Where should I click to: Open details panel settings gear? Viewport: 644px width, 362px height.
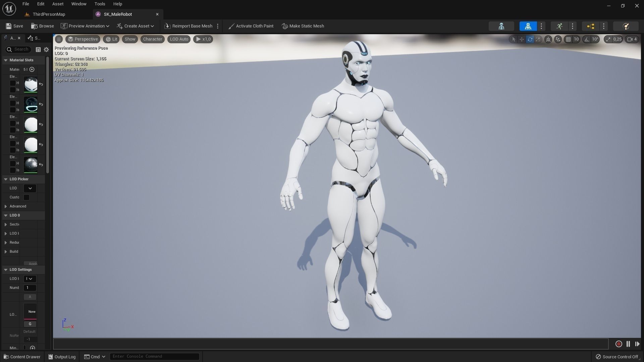(x=46, y=50)
